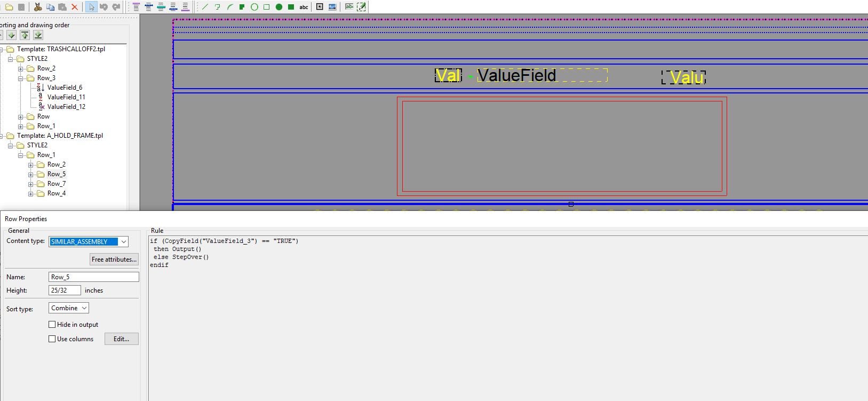
Task: Insert a header component
Action: point(148,7)
